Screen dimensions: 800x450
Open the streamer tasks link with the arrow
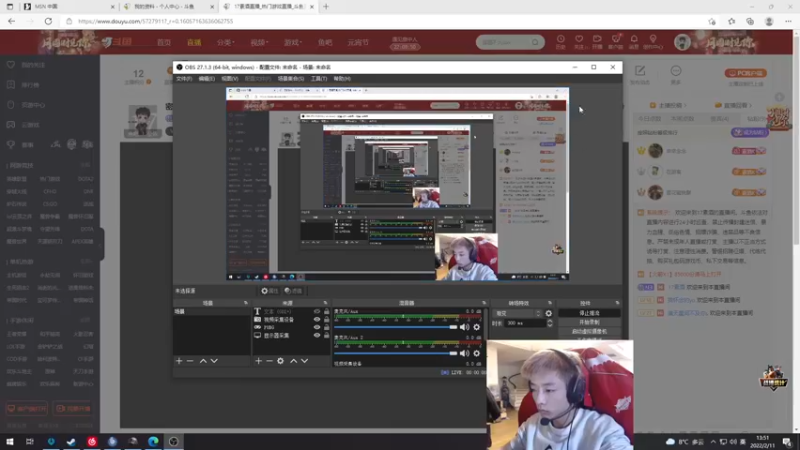pyautogui.click(x=668, y=105)
